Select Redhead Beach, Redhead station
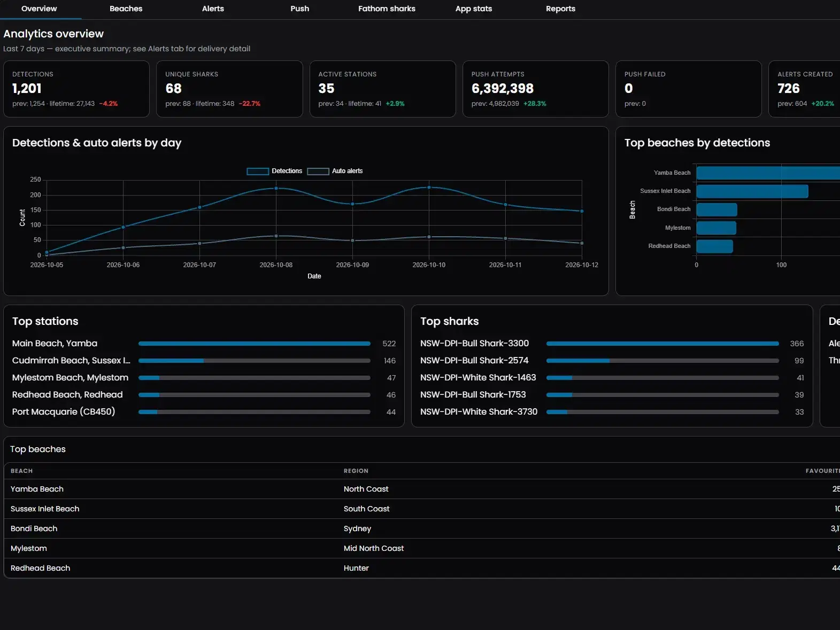This screenshot has width=840, height=630. pyautogui.click(x=204, y=395)
